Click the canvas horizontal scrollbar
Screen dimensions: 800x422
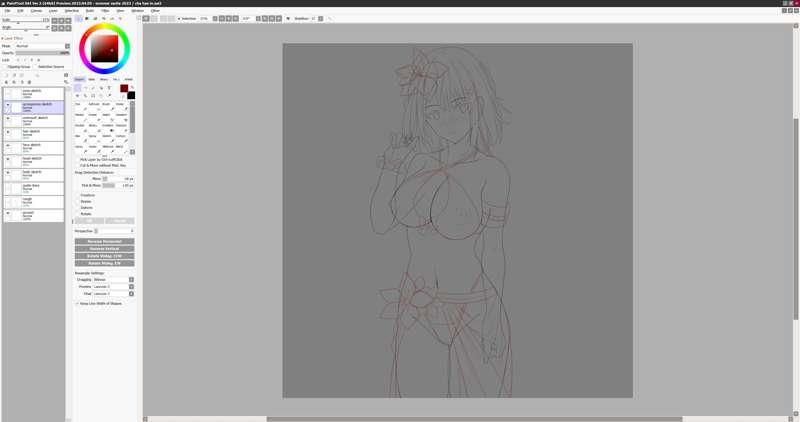474,419
